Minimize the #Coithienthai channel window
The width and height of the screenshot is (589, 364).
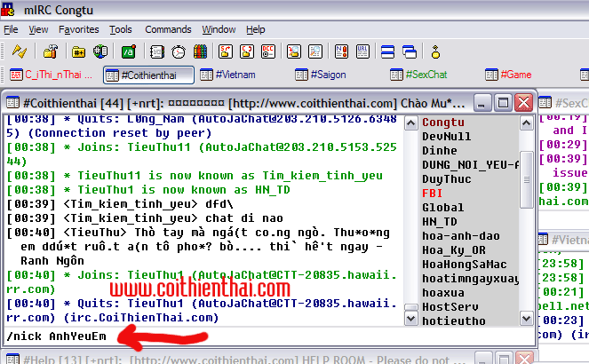pyautogui.click(x=482, y=103)
